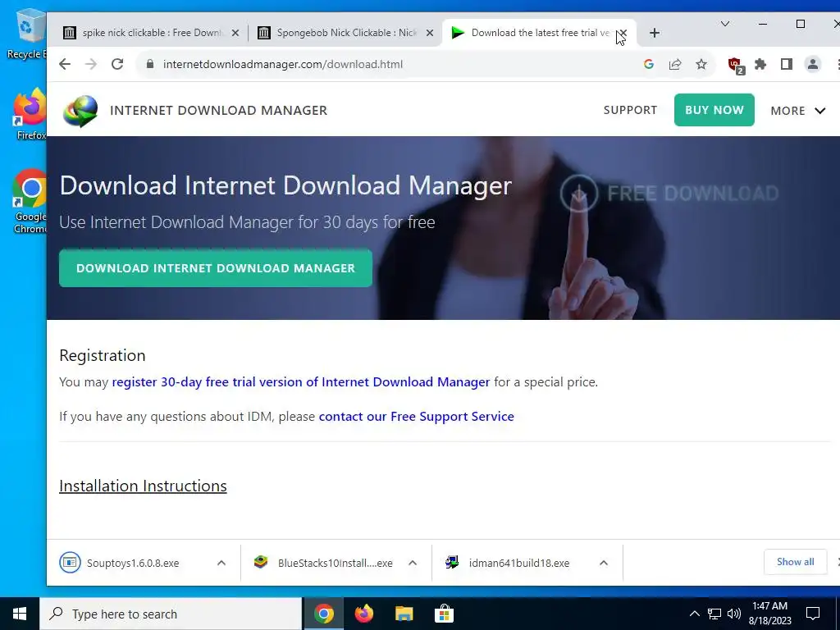The image size is (840, 630).
Task: Reload the current page
Action: (117, 64)
